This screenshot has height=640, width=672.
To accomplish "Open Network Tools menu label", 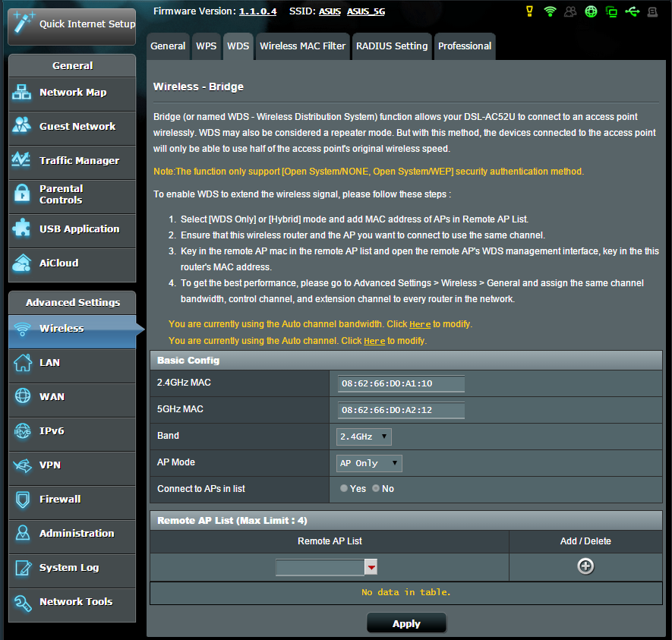I will pos(76,602).
